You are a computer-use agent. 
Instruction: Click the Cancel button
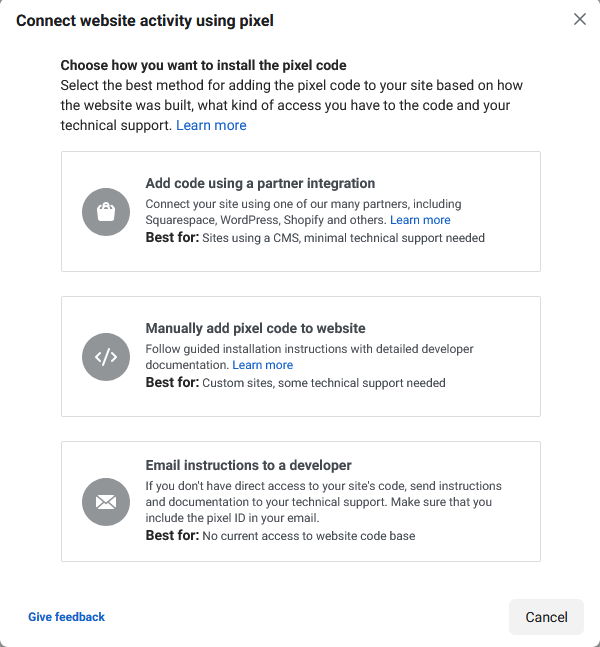tap(546, 617)
